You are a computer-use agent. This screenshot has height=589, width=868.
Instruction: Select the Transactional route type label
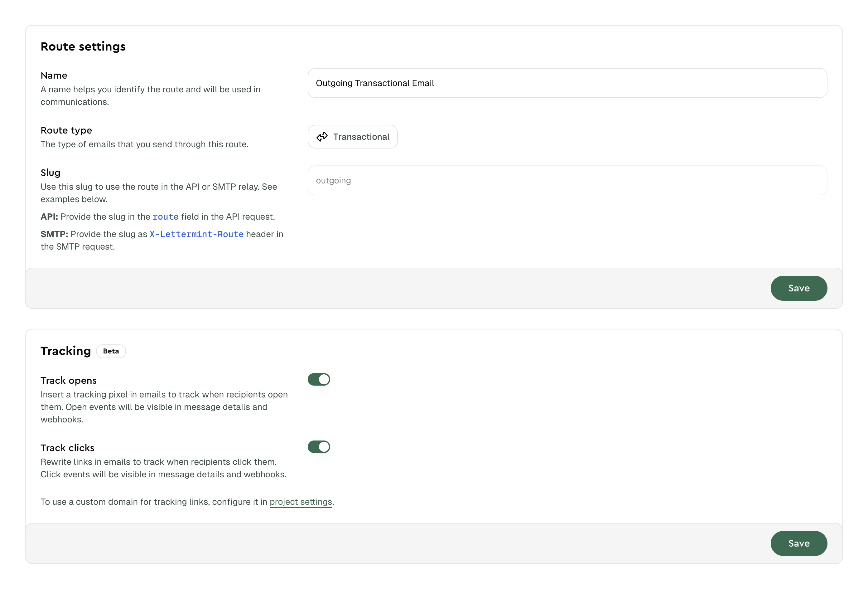coord(361,137)
